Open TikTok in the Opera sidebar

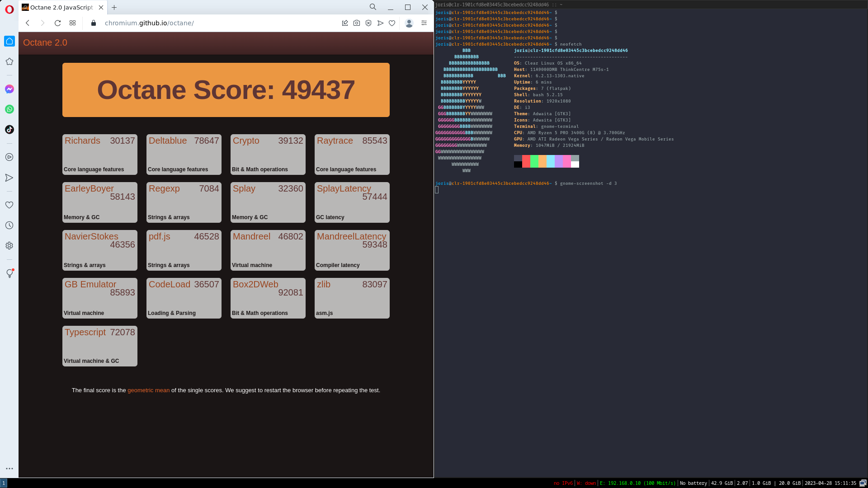click(9, 130)
